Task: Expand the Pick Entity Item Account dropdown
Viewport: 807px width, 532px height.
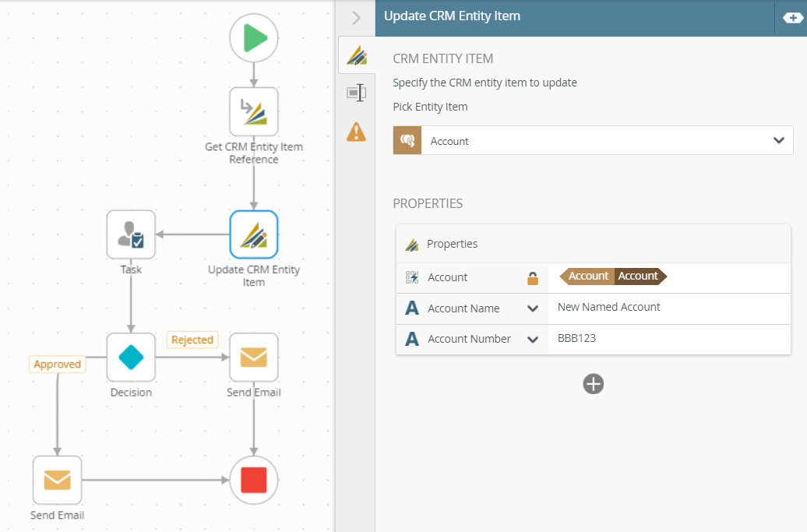Action: pos(593,140)
